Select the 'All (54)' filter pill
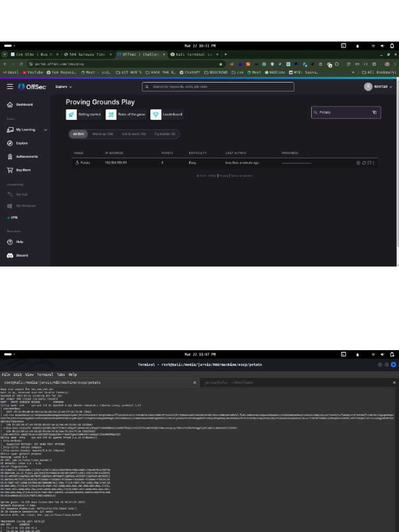This screenshot has width=399, height=532. [78, 134]
